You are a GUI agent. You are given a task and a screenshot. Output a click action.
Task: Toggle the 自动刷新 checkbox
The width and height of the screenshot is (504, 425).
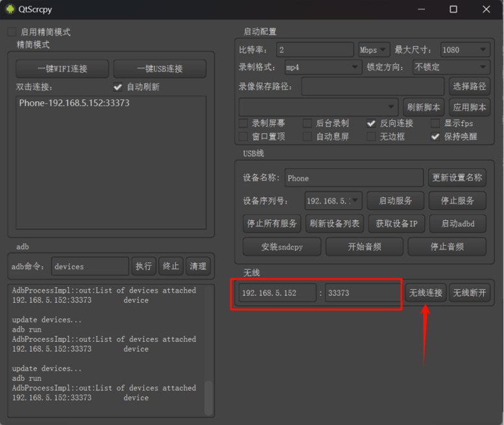pyautogui.click(x=117, y=87)
